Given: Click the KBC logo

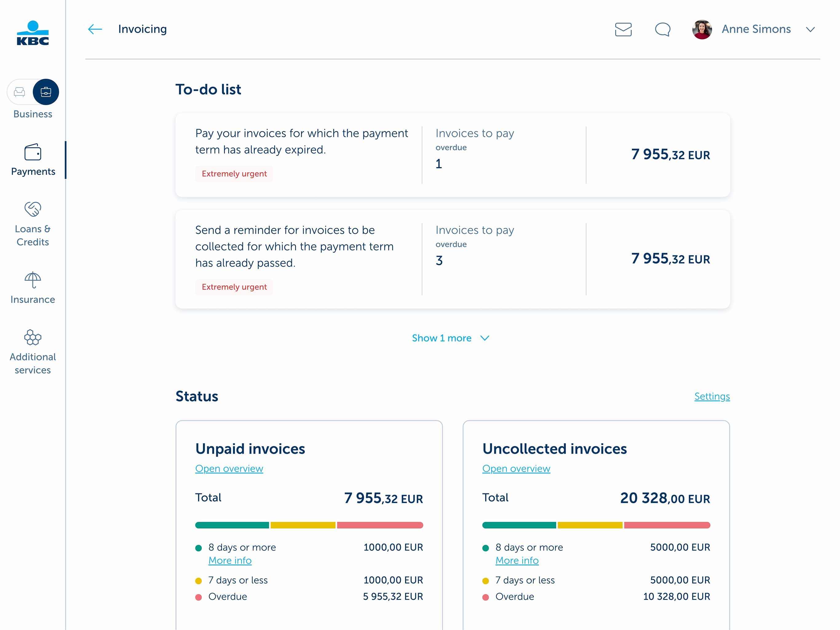Looking at the screenshot, I should [x=33, y=33].
